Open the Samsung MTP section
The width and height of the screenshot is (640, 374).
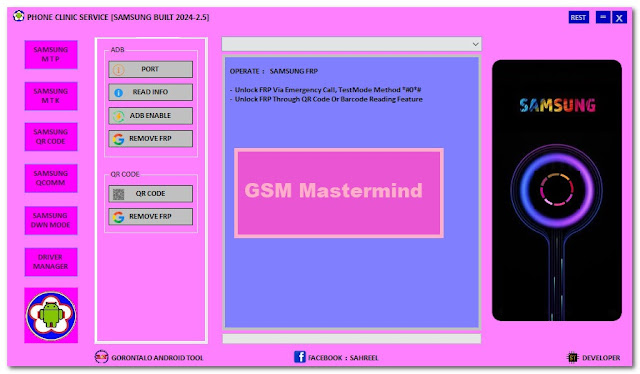[x=51, y=54]
